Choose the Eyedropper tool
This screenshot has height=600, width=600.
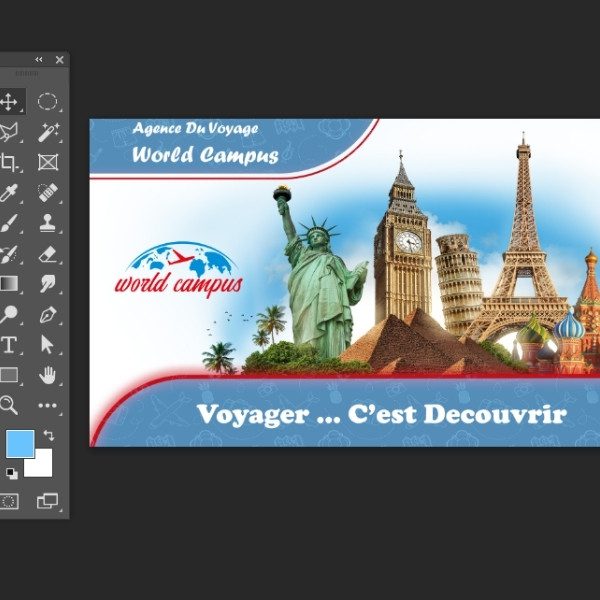click(9, 192)
